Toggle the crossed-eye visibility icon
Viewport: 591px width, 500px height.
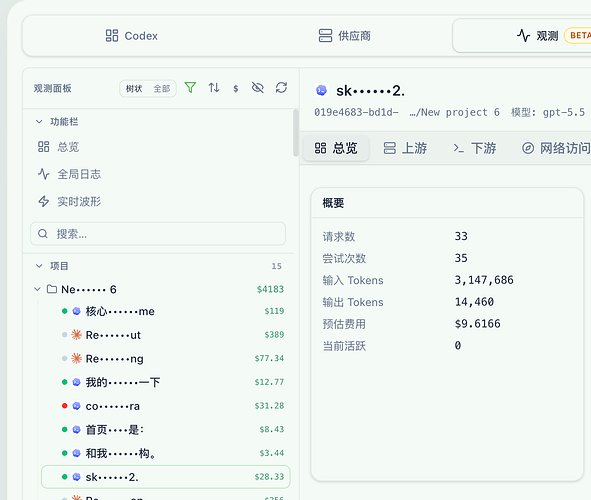258,88
